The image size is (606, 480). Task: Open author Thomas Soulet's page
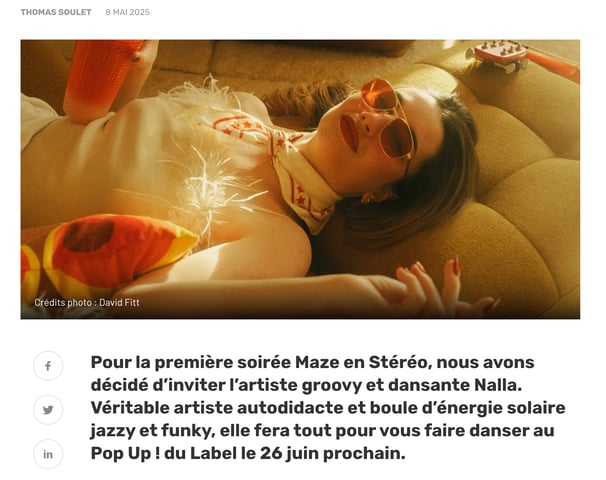pyautogui.click(x=56, y=12)
